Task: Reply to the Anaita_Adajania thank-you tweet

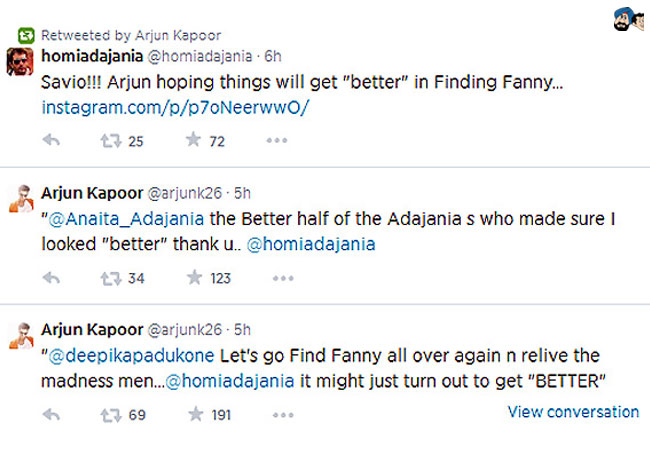Action: (52, 277)
